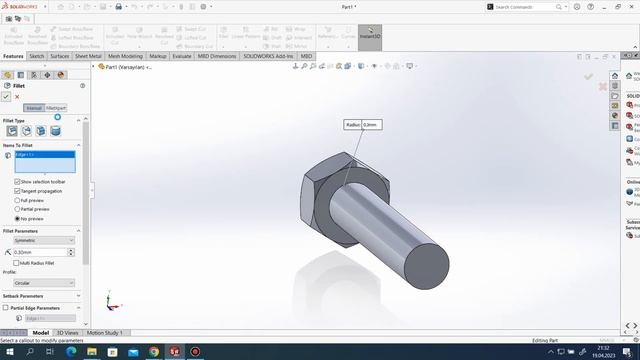Open FeatureManager Design Tree tab icon
Image resolution: width=640 pixels, height=360 pixels.
(x=7, y=75)
